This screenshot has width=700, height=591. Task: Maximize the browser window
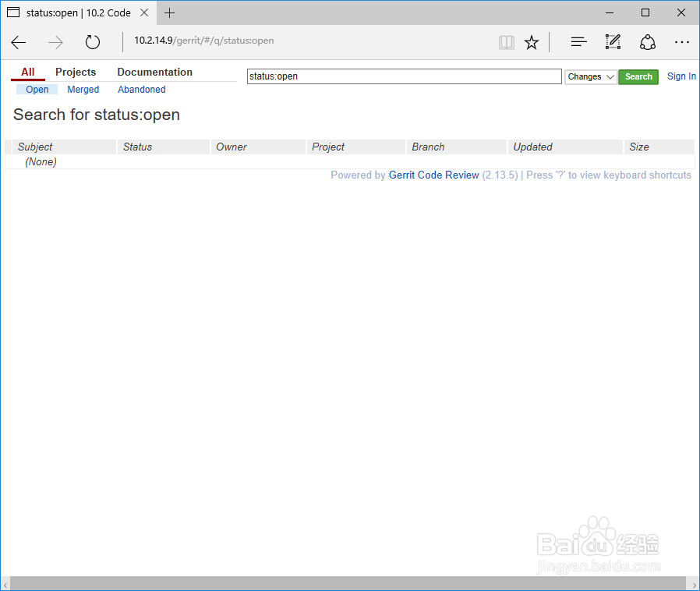pyautogui.click(x=645, y=12)
